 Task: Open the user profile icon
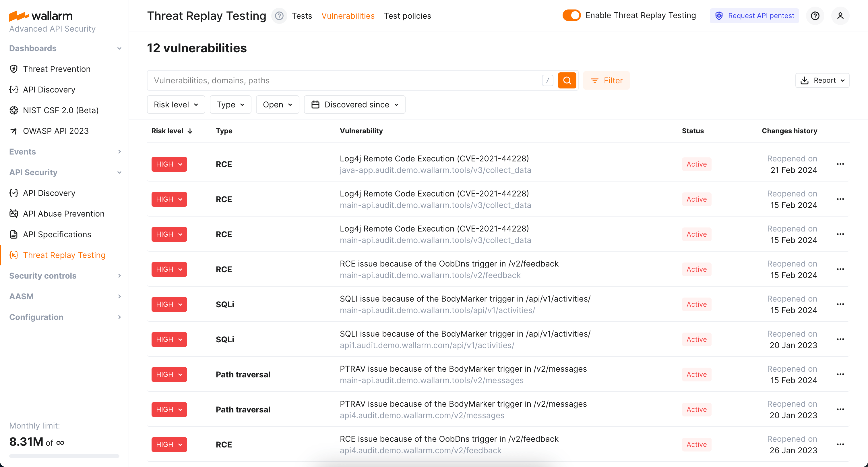840,16
